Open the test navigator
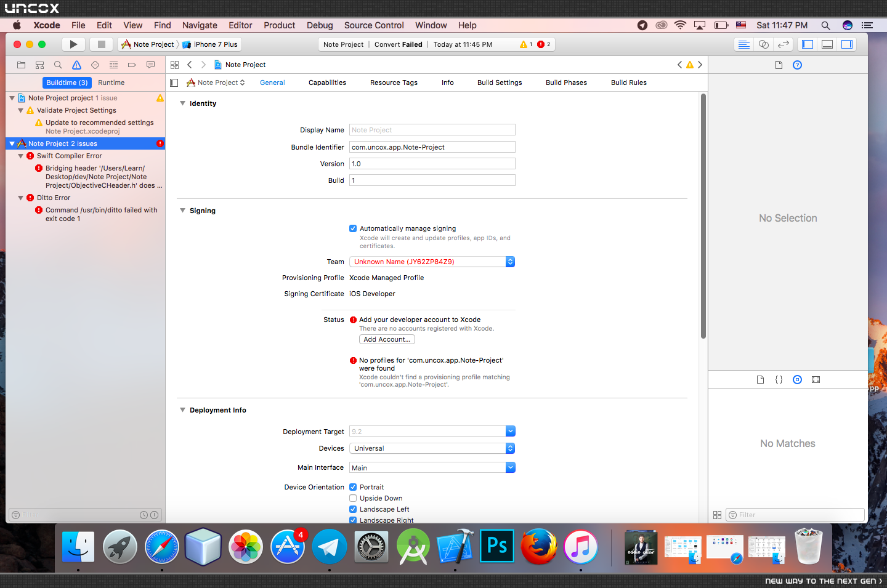Image resolution: width=887 pixels, height=588 pixels. click(95, 65)
